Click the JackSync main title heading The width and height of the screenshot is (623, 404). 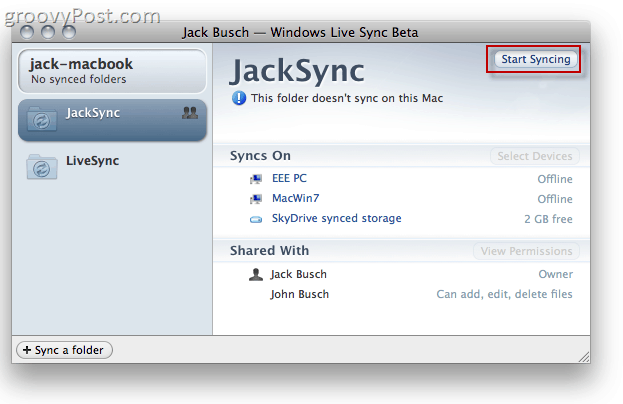tap(297, 72)
